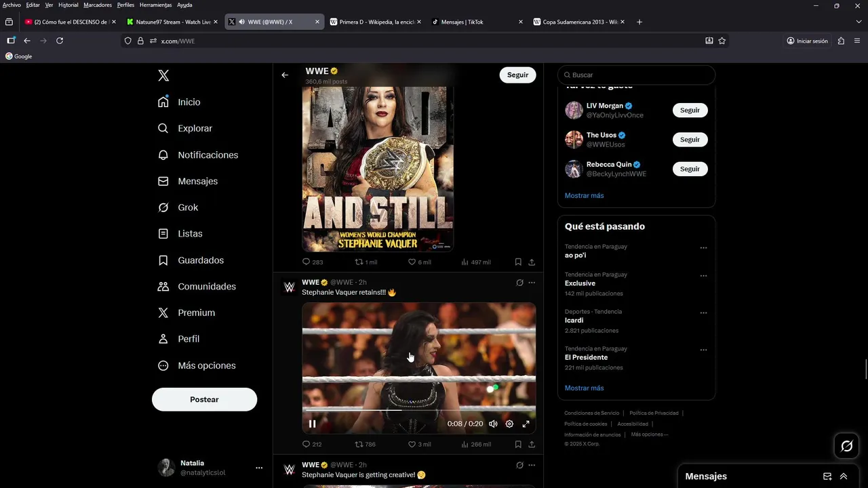The image size is (868, 488).
Task: Switch to Natsune97 Stream tab
Action: point(173,22)
